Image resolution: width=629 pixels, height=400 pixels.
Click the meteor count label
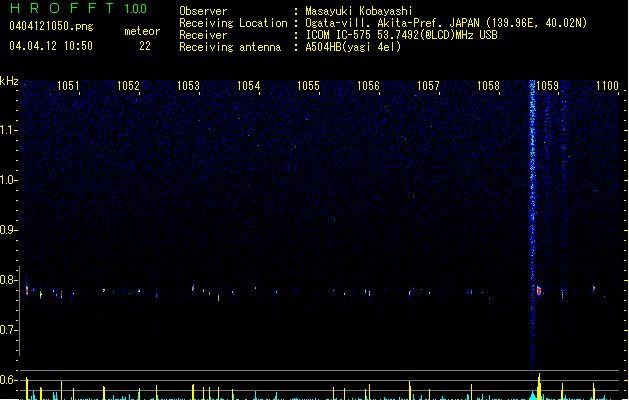point(142,31)
